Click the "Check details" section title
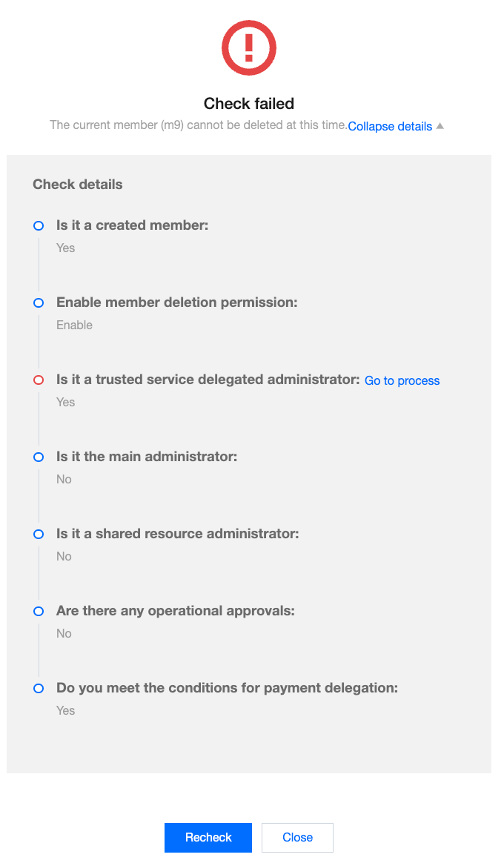504x863 pixels. point(78,185)
